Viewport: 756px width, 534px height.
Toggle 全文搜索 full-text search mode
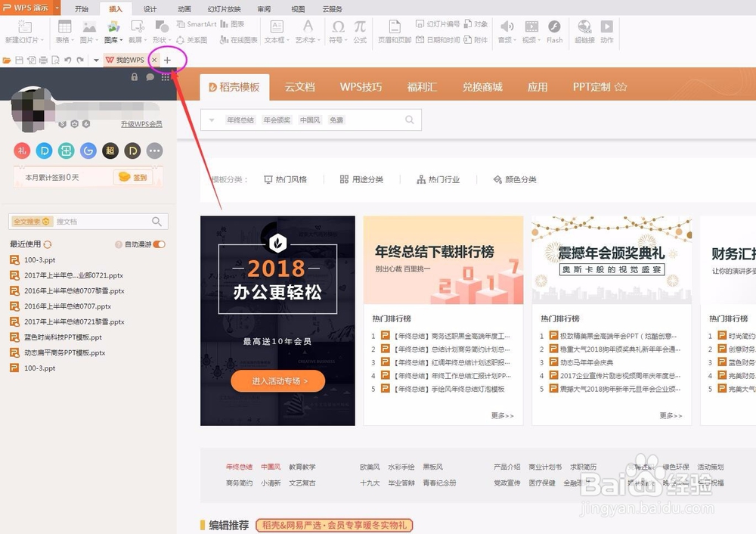[x=29, y=221]
